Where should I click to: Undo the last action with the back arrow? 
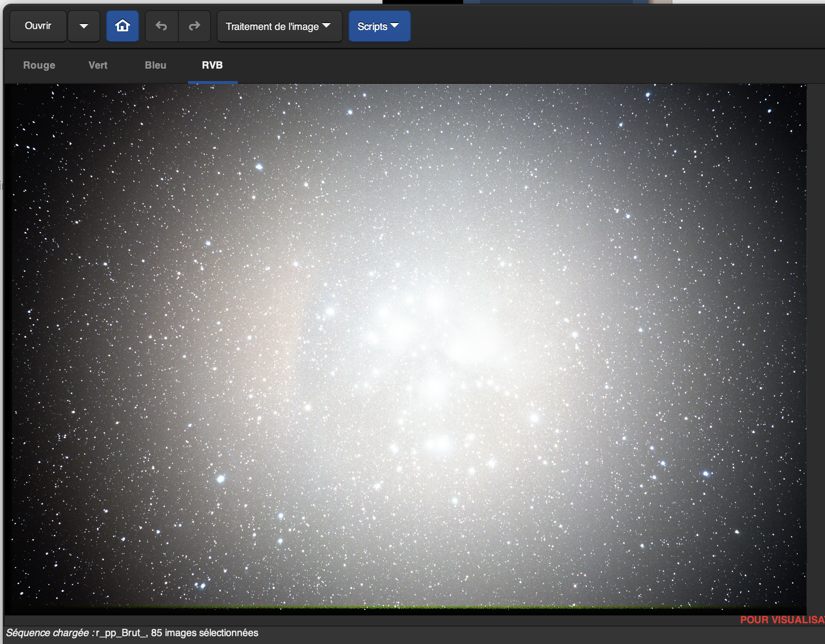click(x=161, y=26)
